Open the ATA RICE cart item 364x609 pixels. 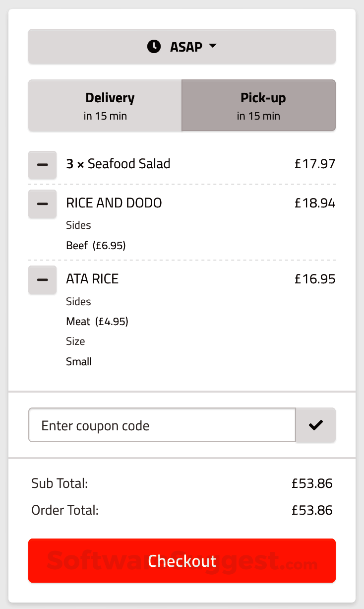pos(92,279)
